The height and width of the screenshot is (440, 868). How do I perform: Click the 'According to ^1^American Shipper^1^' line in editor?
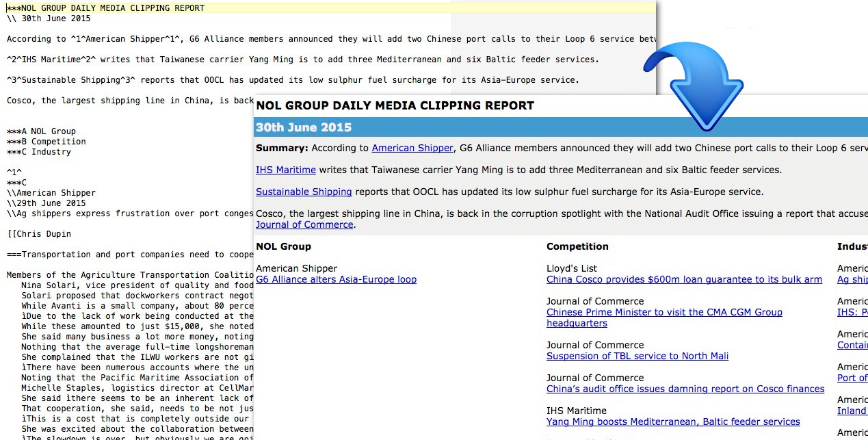[331, 39]
